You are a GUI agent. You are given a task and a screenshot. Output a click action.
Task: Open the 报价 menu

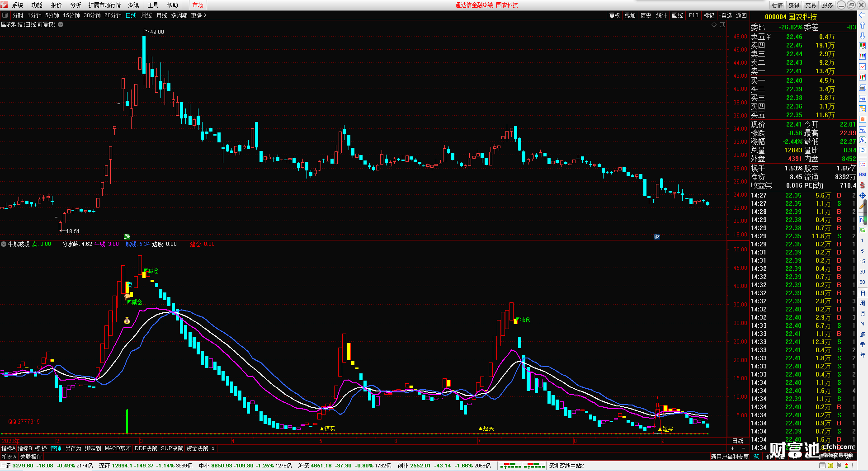point(57,5)
